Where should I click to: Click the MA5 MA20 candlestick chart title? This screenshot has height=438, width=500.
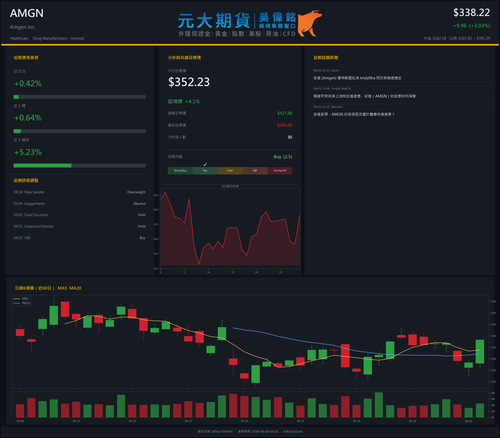pos(48,288)
